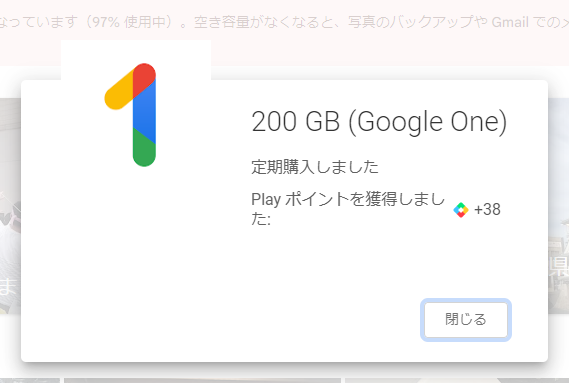Screen dimensions: 569x383
Task: Click the bottom-right thumbnail below the dialog
Action: (x=457, y=380)
